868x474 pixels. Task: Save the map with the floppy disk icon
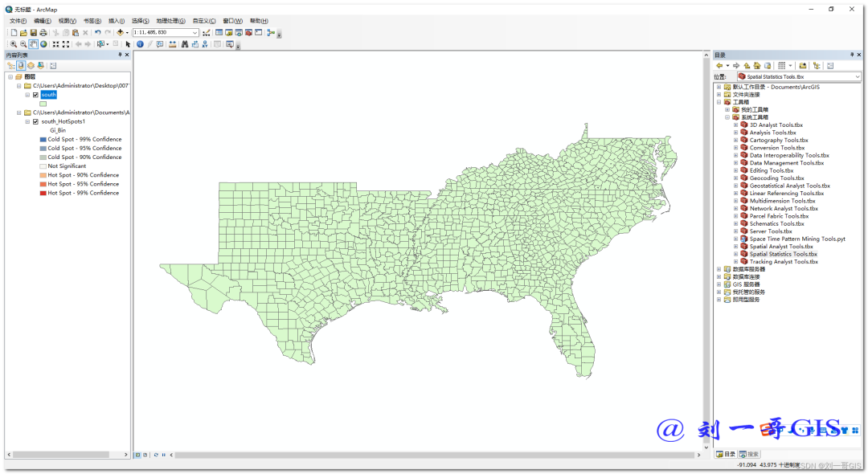coord(33,33)
